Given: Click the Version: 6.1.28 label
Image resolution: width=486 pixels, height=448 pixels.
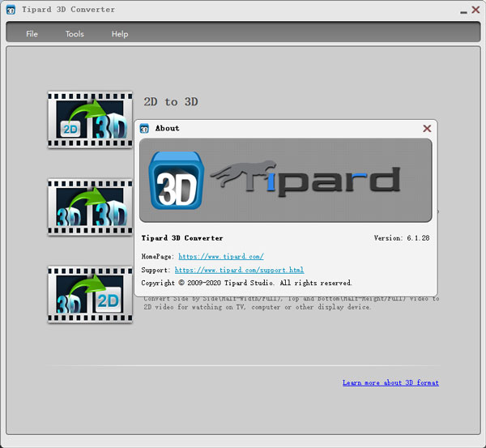Looking at the screenshot, I should coord(399,238).
